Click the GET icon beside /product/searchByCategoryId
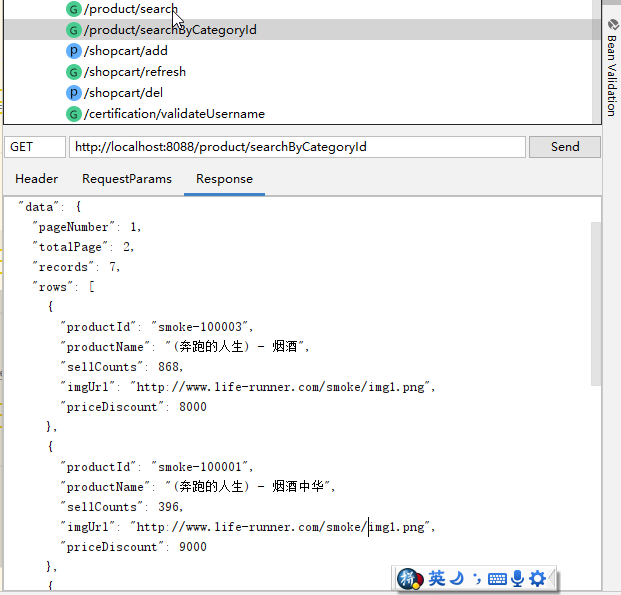This screenshot has height=595, width=621. click(x=73, y=30)
